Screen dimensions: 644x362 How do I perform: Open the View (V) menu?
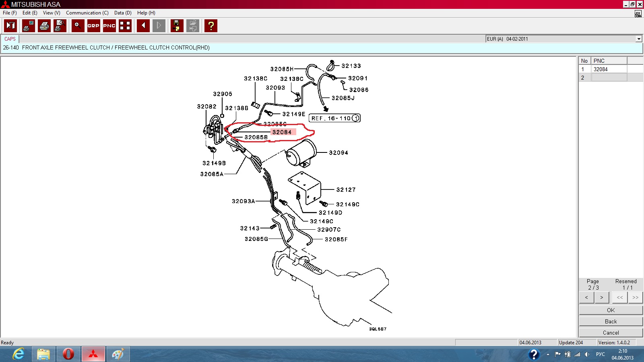[52, 13]
